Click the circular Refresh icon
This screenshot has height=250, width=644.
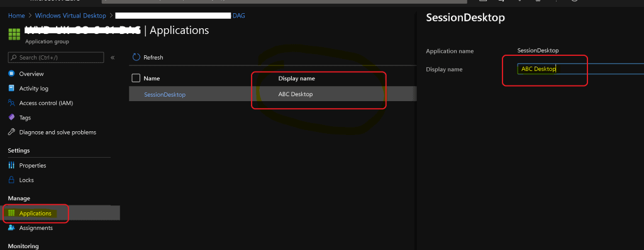[136, 57]
